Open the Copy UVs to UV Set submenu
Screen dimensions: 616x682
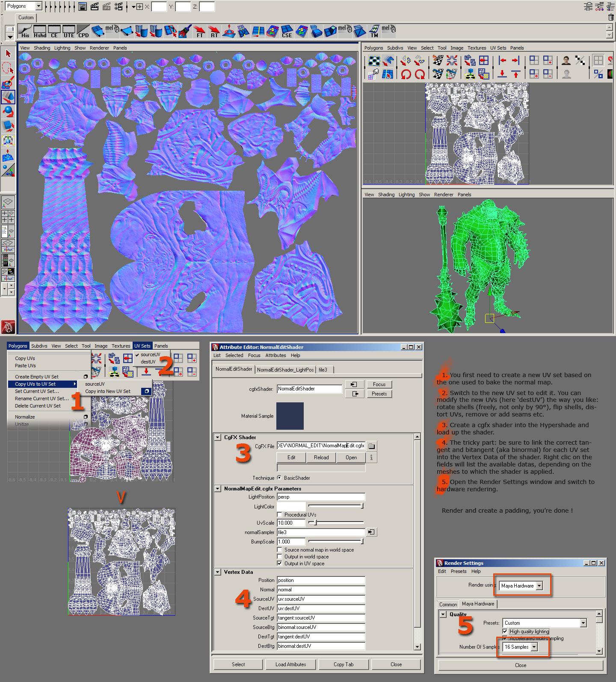42,384
